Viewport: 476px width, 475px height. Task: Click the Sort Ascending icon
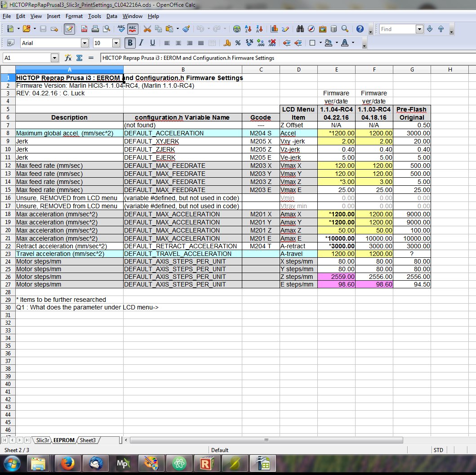click(x=248, y=29)
